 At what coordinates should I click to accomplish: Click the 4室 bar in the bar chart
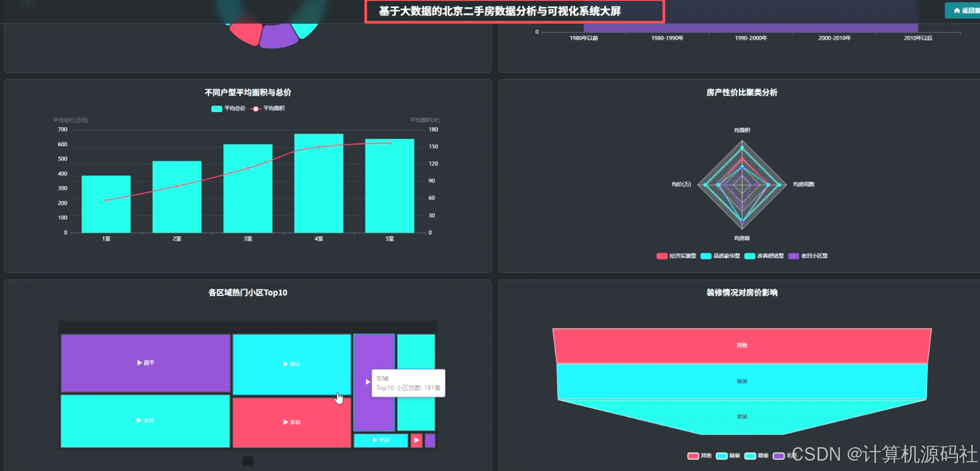pos(319,183)
